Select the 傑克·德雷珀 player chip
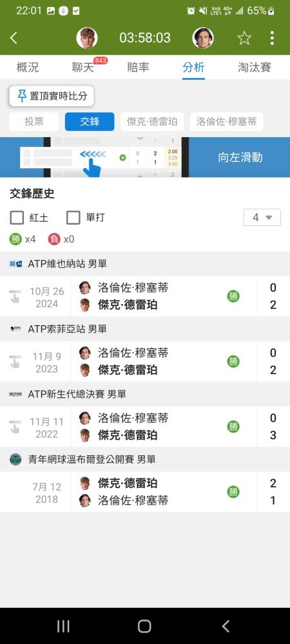The image size is (290, 644). coord(152,122)
